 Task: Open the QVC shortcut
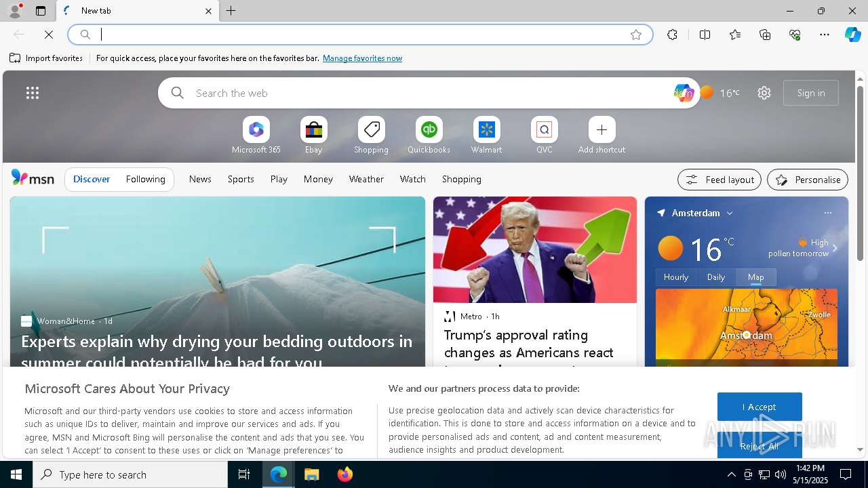(544, 136)
